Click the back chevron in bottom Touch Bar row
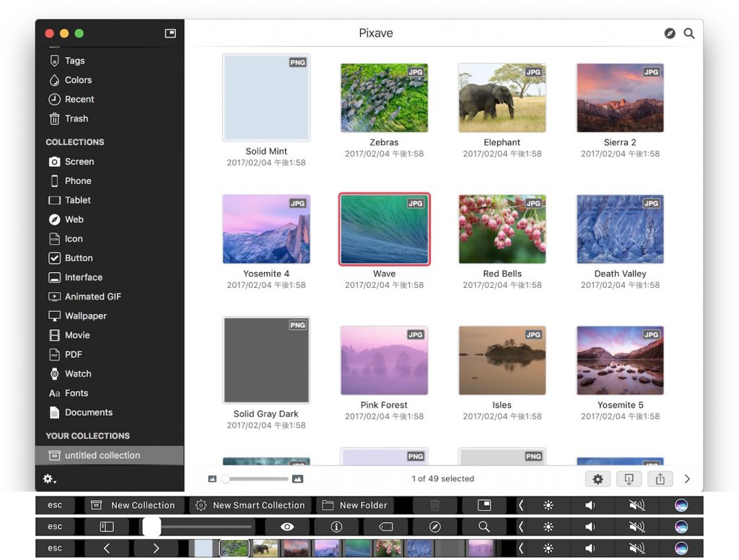Image resolution: width=739 pixels, height=560 pixels. tap(106, 547)
